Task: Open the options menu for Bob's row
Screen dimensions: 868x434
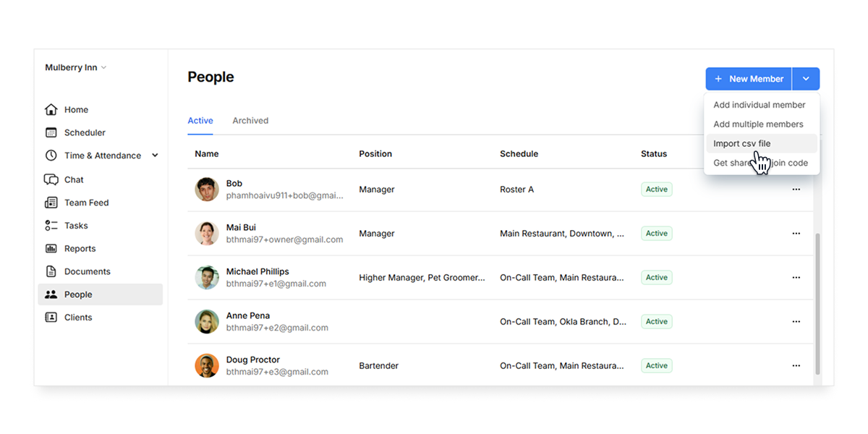Action: [796, 189]
